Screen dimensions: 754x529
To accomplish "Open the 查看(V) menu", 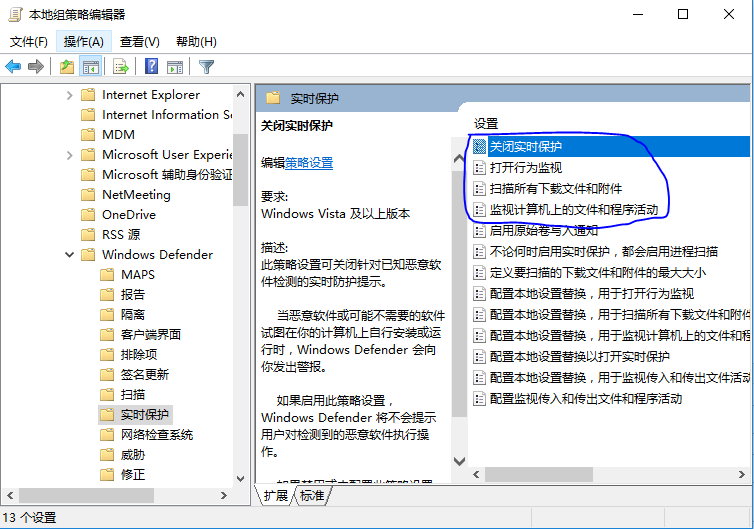I will point(139,42).
